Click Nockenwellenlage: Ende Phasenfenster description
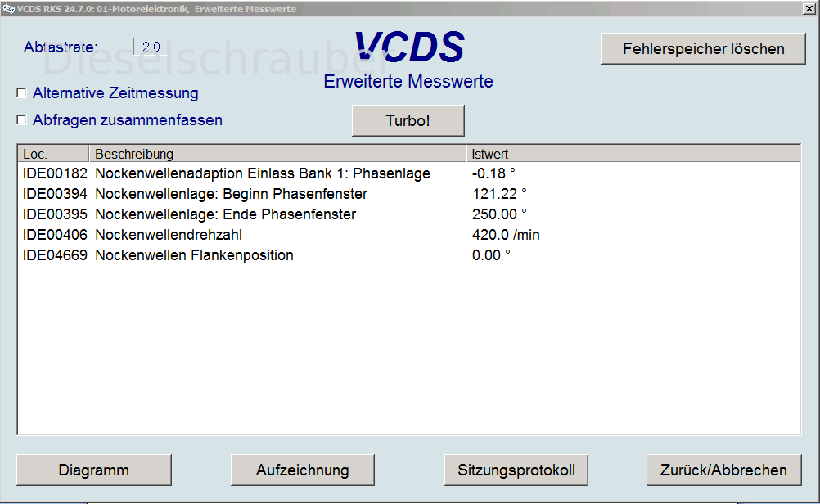The width and height of the screenshot is (820, 504). 225,214
